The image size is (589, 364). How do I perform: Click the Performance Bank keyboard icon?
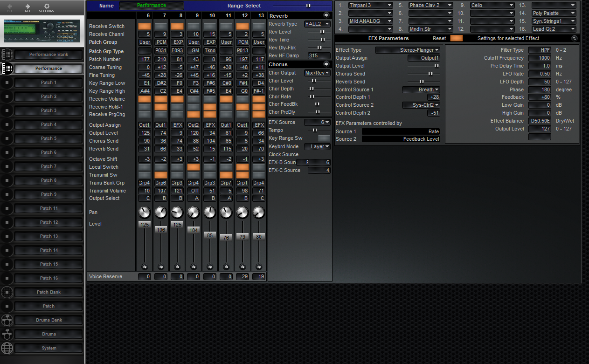click(7, 55)
